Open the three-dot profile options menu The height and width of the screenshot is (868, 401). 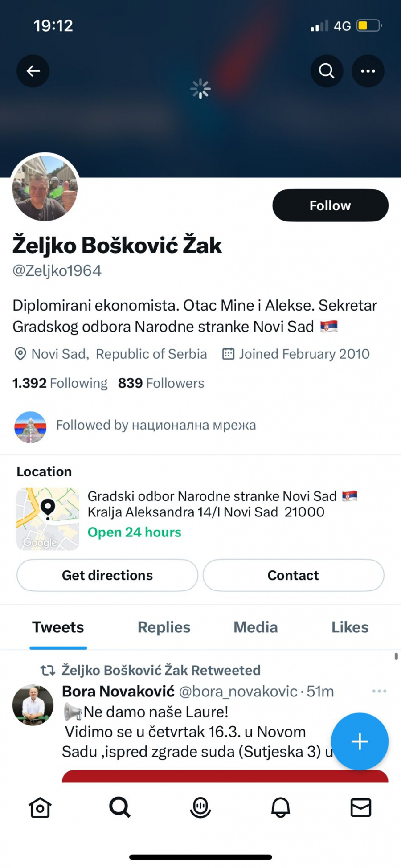pos(368,71)
